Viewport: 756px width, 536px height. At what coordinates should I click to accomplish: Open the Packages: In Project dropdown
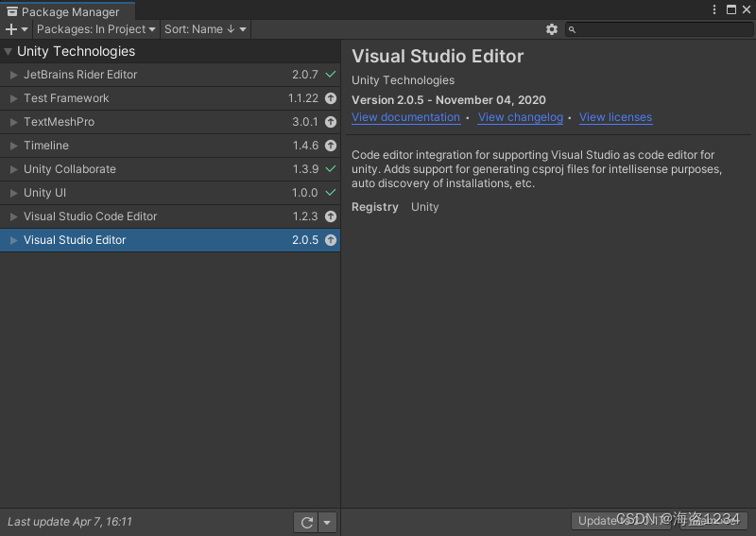coord(96,29)
